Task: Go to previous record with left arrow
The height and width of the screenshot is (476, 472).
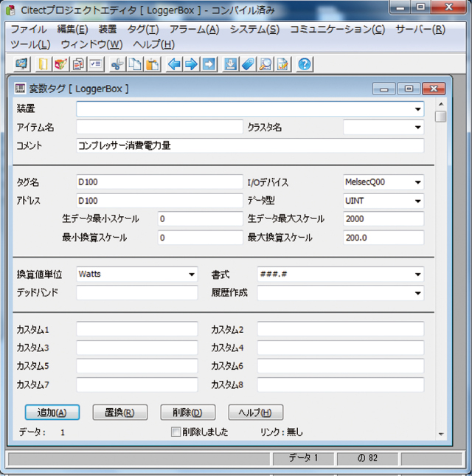Action: click(174, 64)
